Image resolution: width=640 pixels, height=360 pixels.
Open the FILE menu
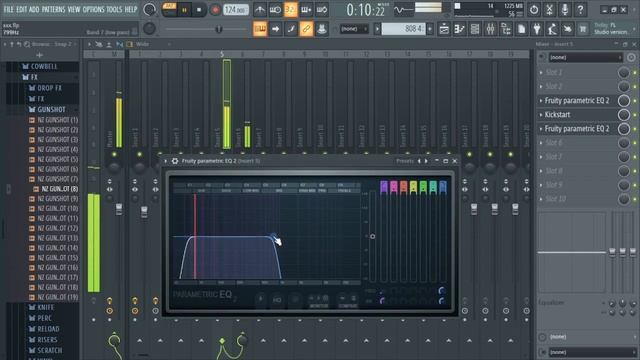pos(9,9)
